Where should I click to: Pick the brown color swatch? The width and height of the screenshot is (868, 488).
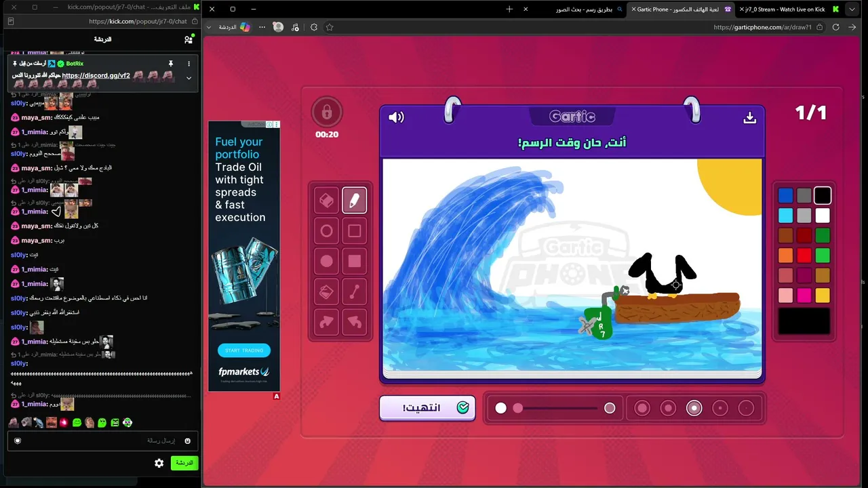point(785,235)
